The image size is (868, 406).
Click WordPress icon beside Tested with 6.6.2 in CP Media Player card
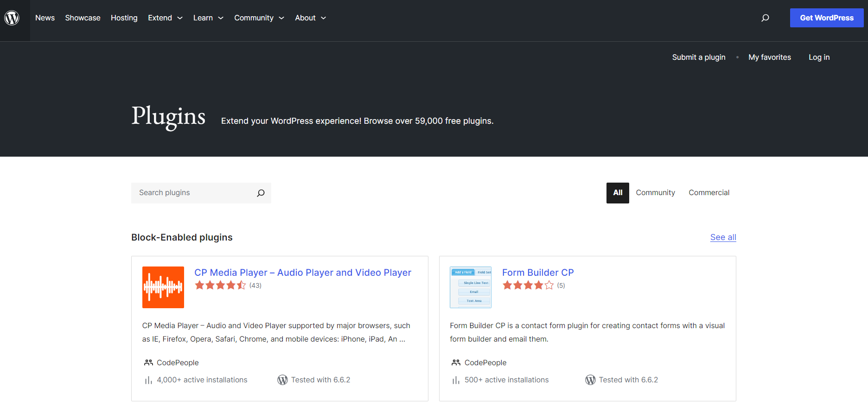[282, 380]
